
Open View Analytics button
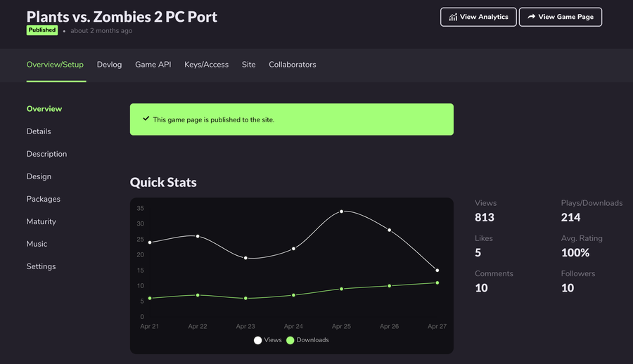coord(478,17)
